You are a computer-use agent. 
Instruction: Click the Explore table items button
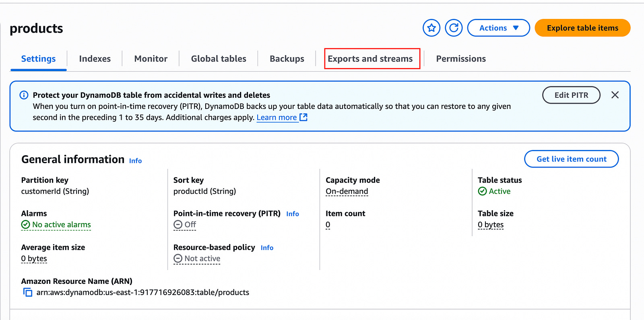[582, 28]
